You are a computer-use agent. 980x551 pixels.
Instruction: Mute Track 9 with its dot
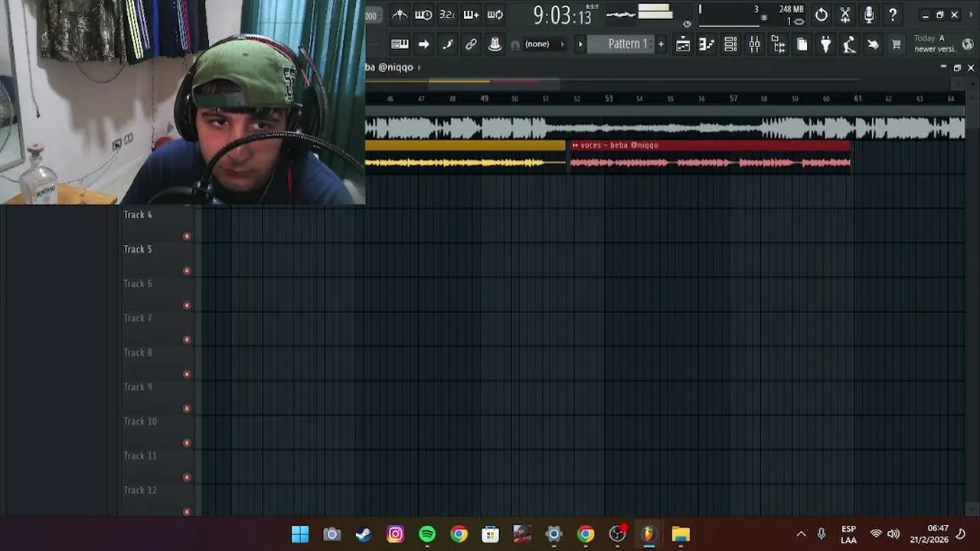[x=187, y=409]
